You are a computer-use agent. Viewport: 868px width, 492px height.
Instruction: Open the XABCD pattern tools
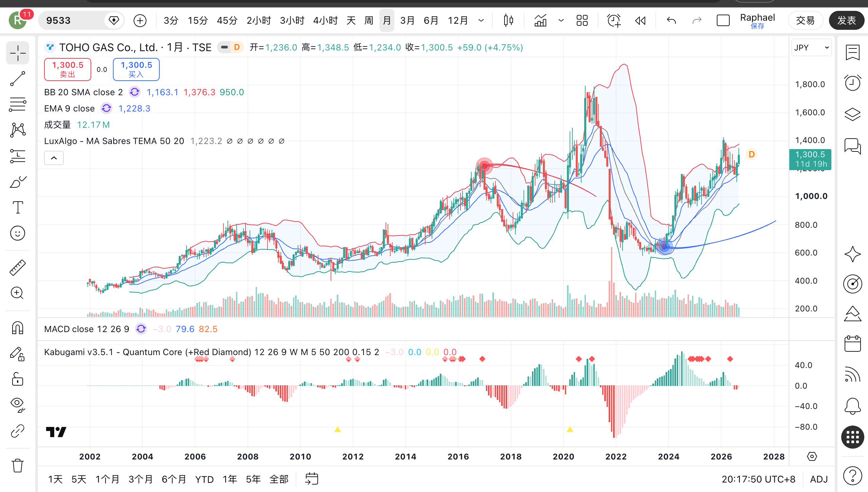click(x=18, y=130)
